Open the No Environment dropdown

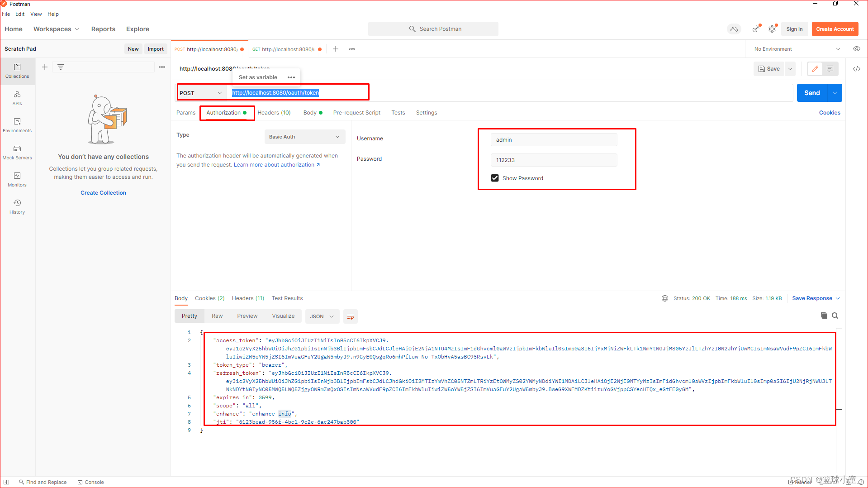[797, 49]
